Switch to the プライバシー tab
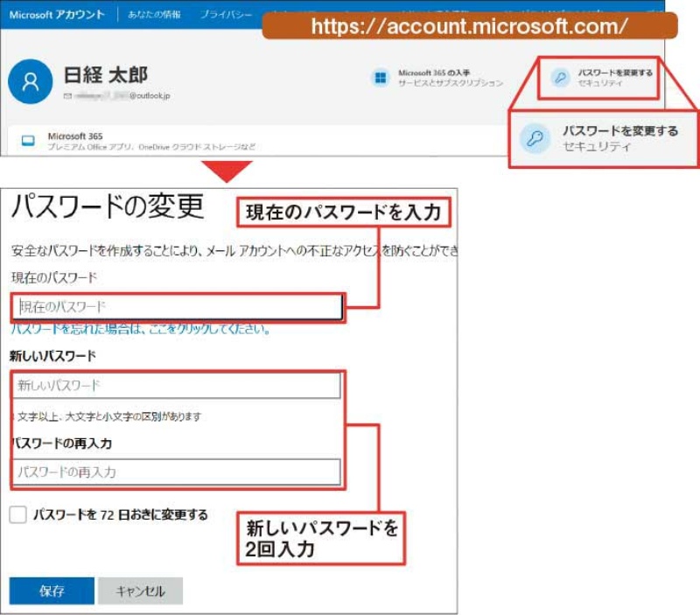The width and height of the screenshot is (700, 615). pyautogui.click(x=226, y=15)
